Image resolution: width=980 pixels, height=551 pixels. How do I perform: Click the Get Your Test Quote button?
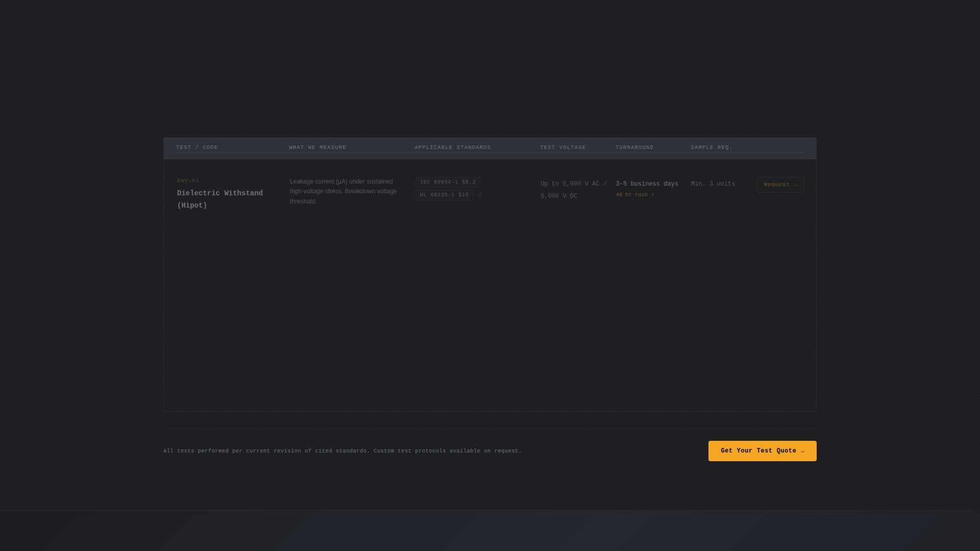(x=762, y=450)
